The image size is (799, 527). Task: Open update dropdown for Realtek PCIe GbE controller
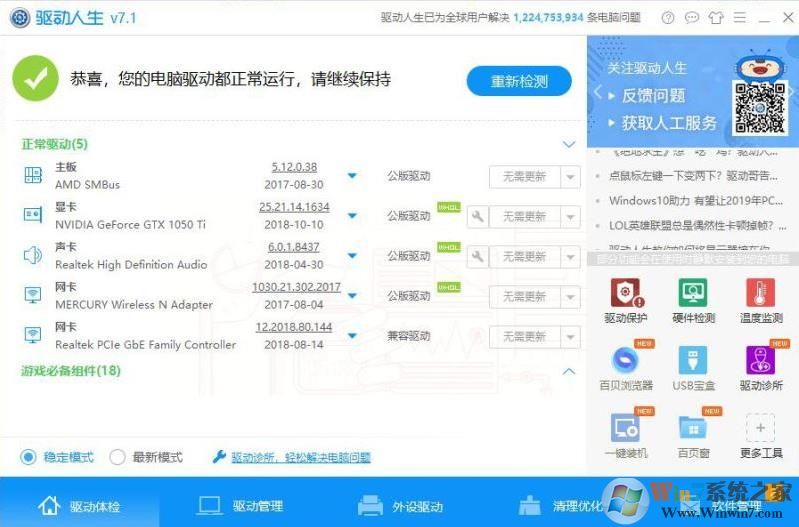tap(570, 336)
